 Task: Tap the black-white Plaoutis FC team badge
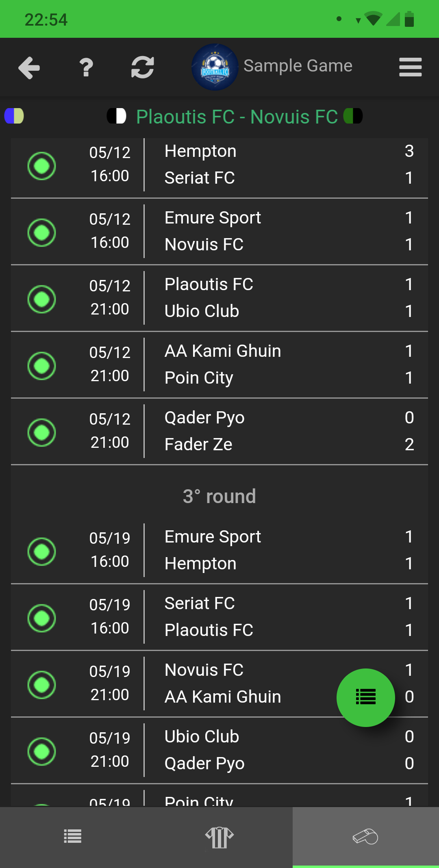point(117,116)
